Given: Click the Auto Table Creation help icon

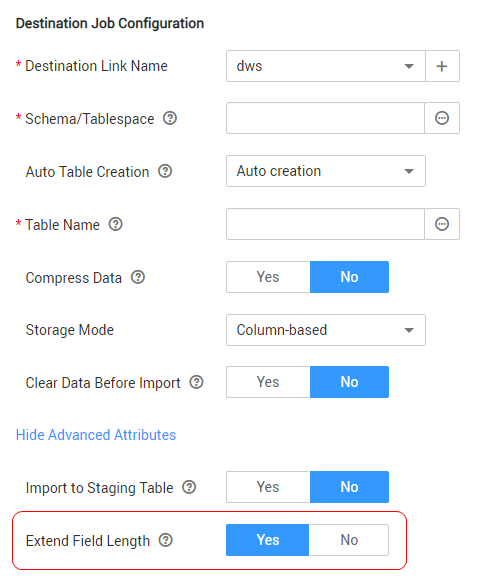Looking at the screenshot, I should coord(165,171).
